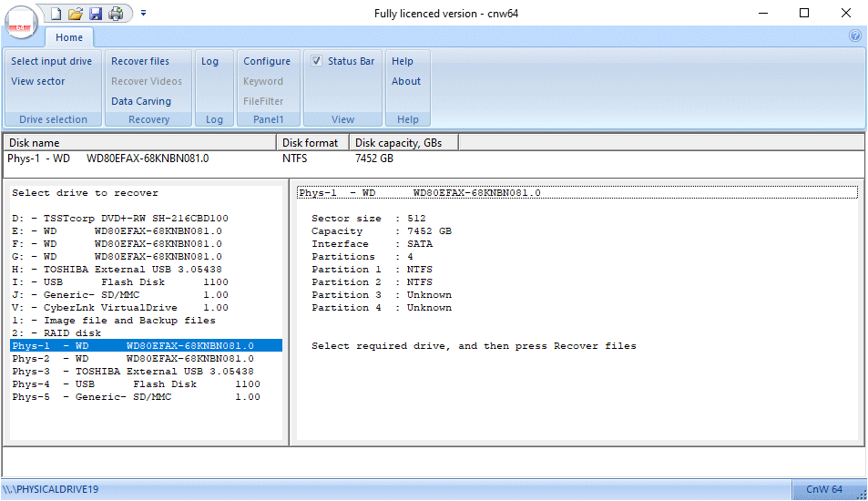
Task: Click the Open folder icon in quick access toolbar
Action: tap(76, 14)
